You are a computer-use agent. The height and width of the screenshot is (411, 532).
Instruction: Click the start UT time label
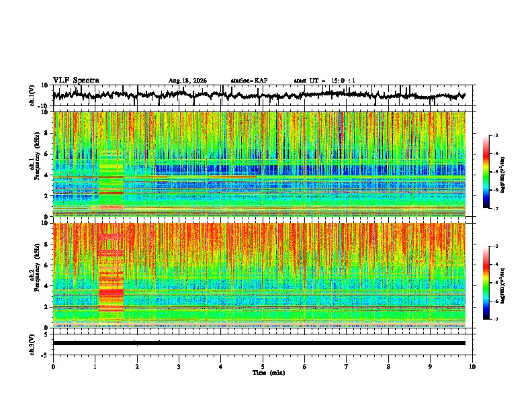(324, 81)
